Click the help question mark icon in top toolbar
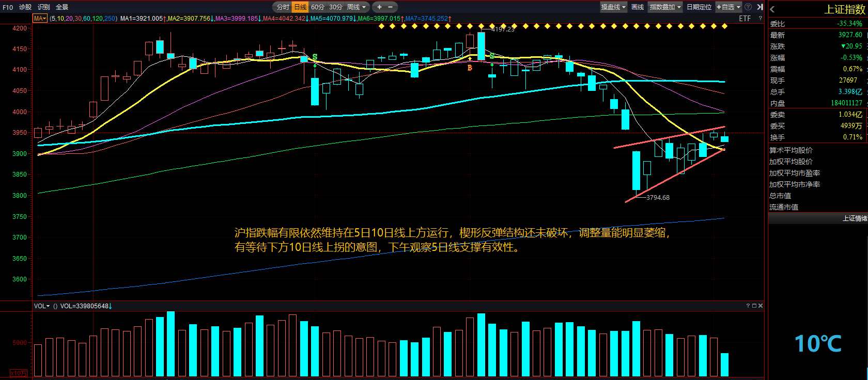This screenshot has height=380, width=868. (748, 7)
